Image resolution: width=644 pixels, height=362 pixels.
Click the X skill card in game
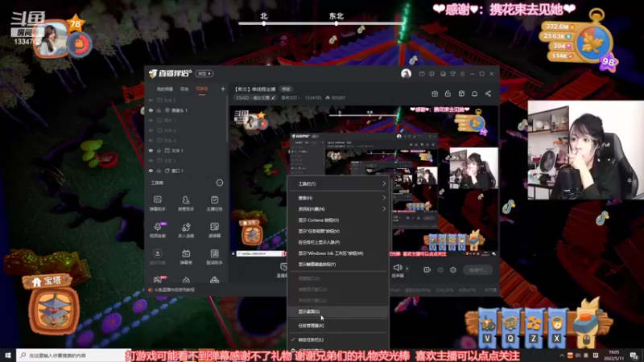click(x=556, y=329)
